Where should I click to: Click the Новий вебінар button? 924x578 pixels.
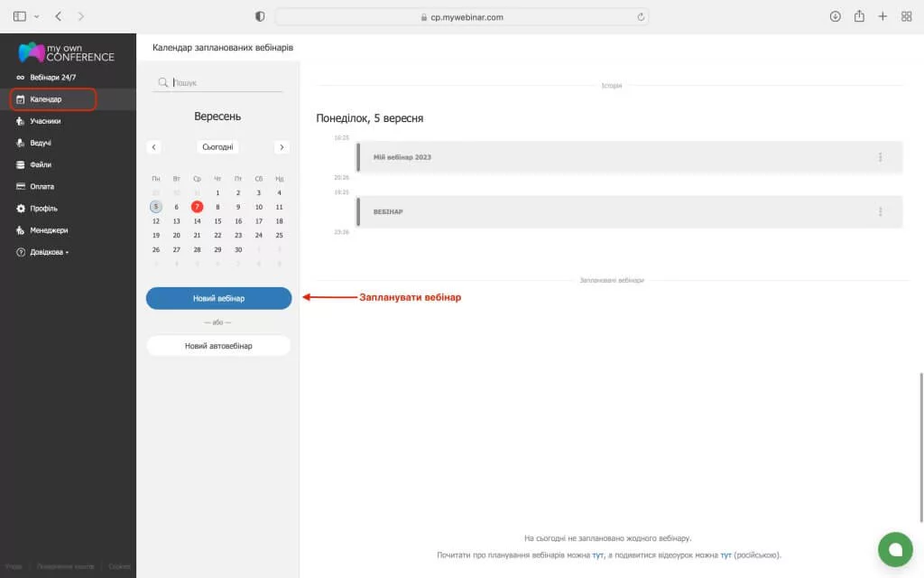tap(218, 298)
